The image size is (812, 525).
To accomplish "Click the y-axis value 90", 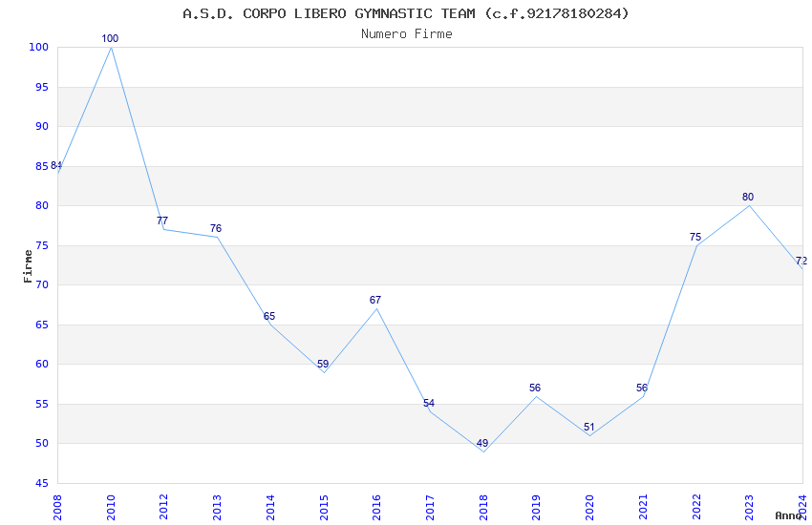I will [42, 126].
